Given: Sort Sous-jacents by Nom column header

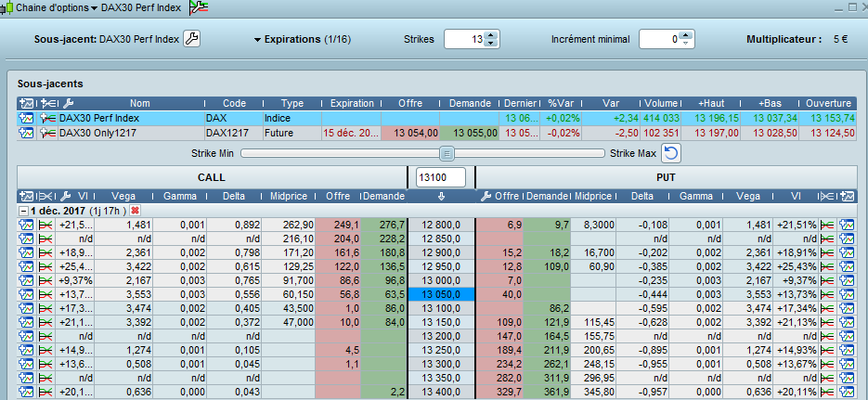Looking at the screenshot, I should (139, 103).
